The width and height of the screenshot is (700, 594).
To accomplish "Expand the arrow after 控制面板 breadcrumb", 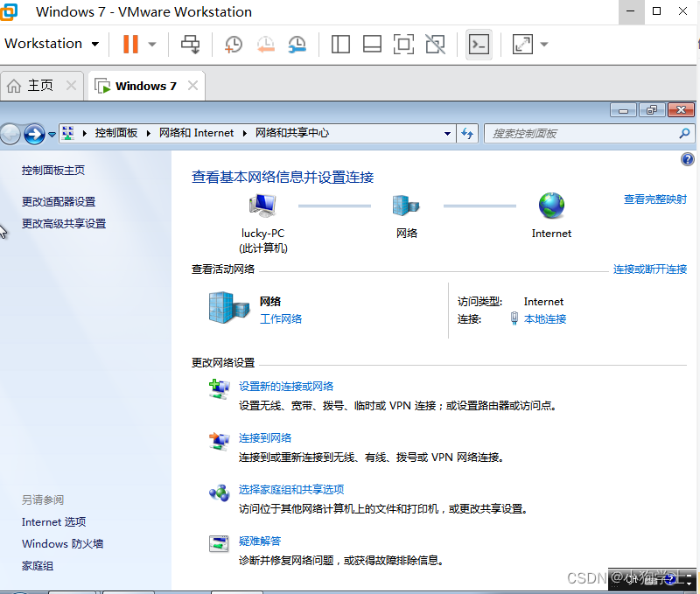I will 148,133.
